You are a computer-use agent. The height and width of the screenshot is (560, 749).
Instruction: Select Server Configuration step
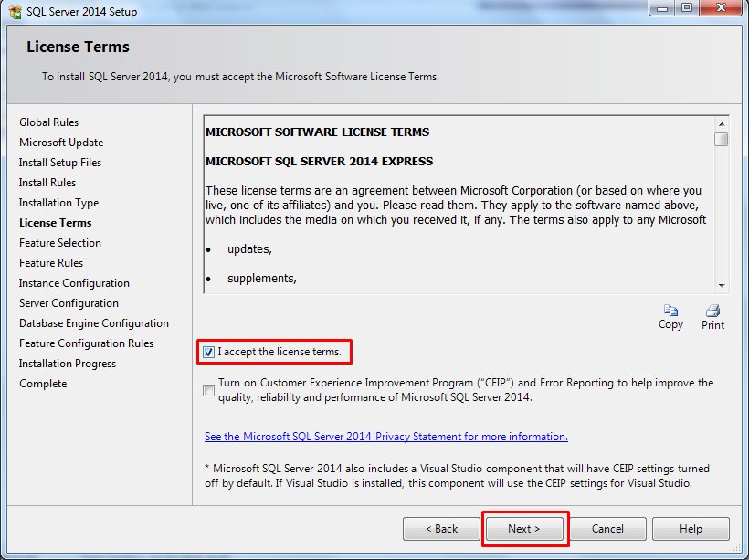69,303
